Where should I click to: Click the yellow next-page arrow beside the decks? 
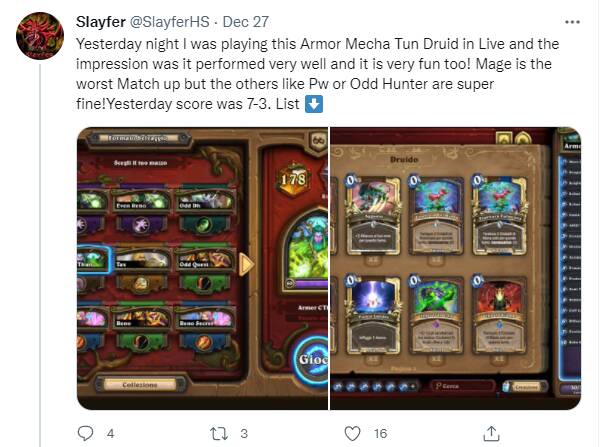tap(246, 264)
